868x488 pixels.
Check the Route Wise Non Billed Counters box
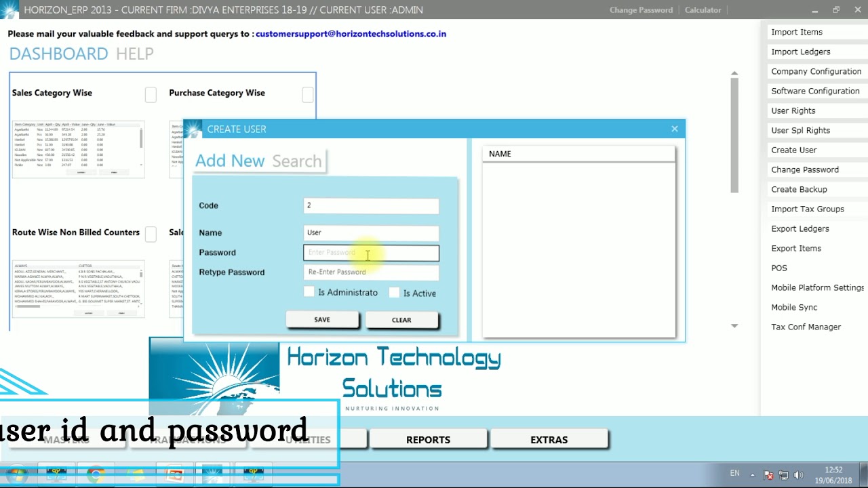pos(151,234)
